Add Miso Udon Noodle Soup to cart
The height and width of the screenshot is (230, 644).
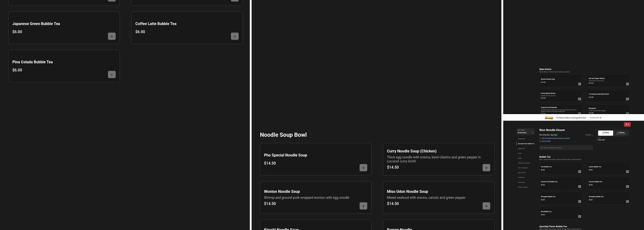[x=486, y=206]
